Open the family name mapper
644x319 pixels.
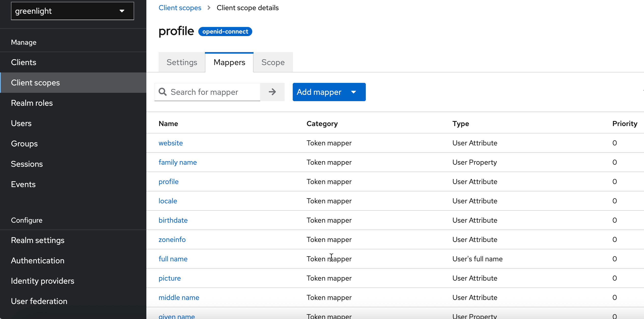(x=177, y=162)
